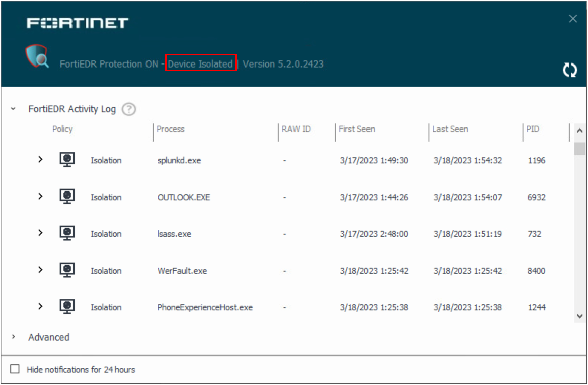
Task: Select the splunkd.exe process name
Action: coord(179,161)
